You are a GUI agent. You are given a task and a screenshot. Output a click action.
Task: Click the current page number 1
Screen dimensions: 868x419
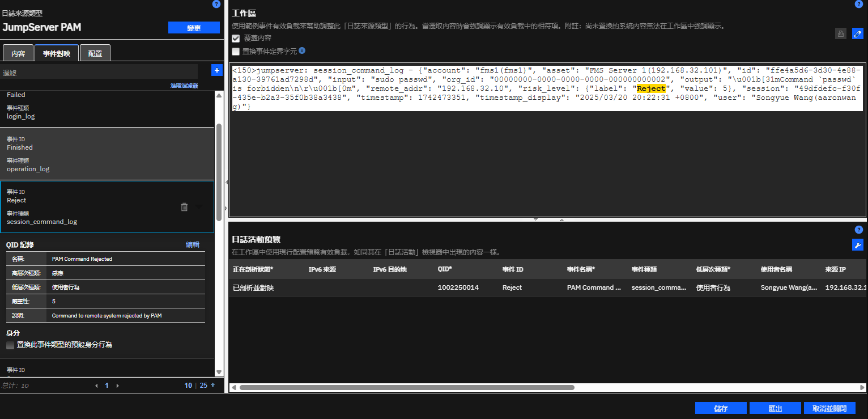point(107,386)
